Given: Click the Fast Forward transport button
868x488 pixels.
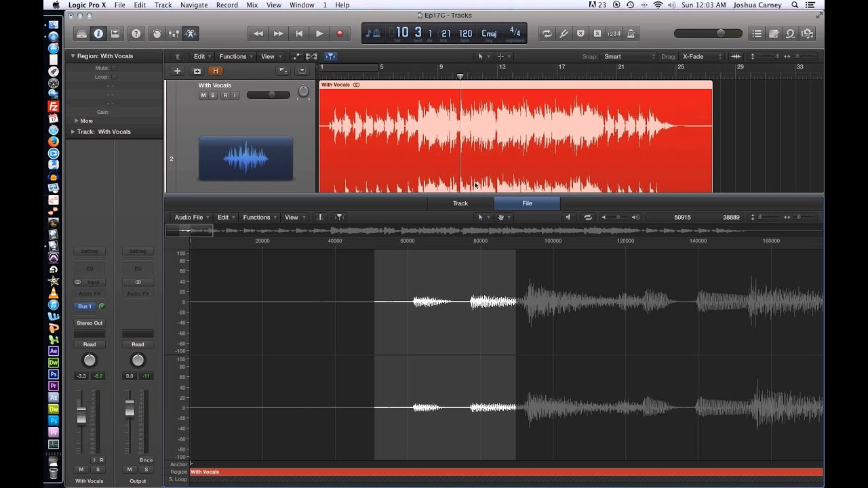Looking at the screenshot, I should (278, 33).
